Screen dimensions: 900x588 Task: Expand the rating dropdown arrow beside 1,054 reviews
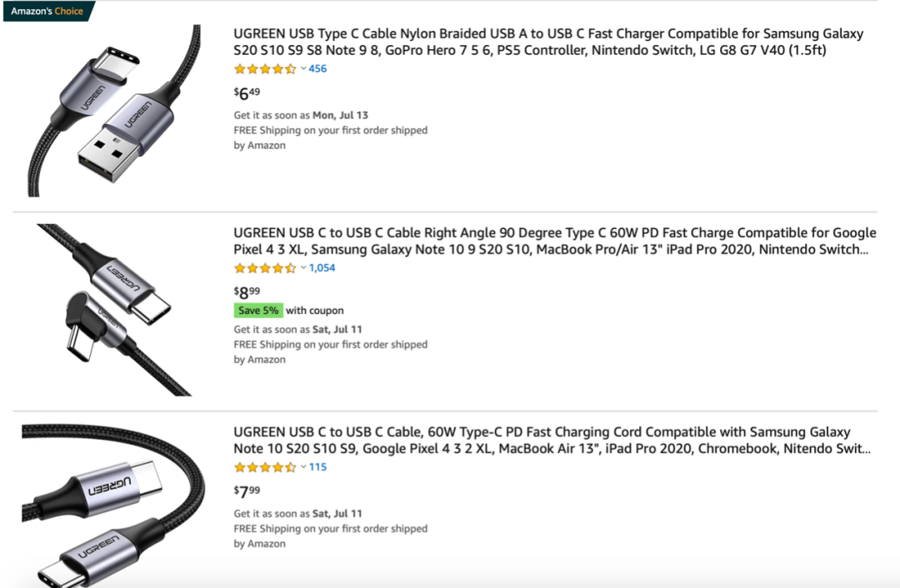click(x=303, y=268)
